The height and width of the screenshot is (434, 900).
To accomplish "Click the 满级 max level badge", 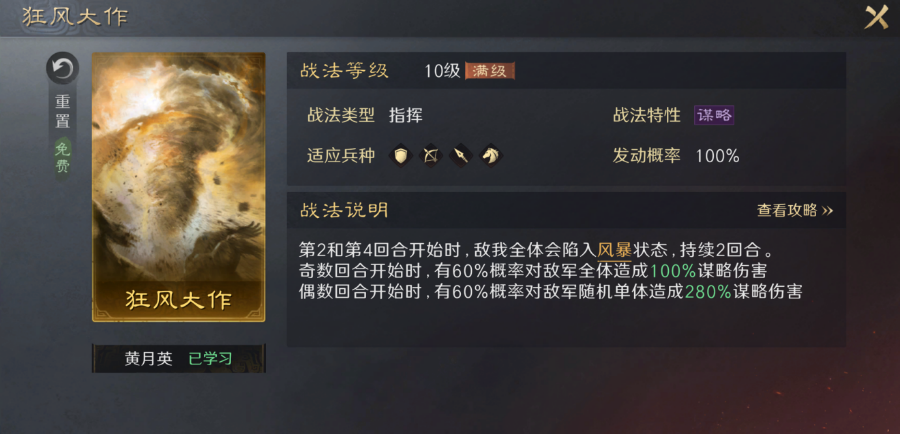I will click(490, 71).
